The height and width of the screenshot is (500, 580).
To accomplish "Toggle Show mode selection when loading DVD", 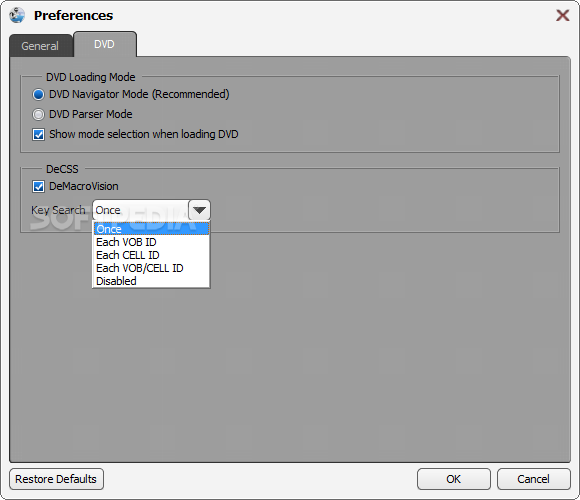I will 38,135.
